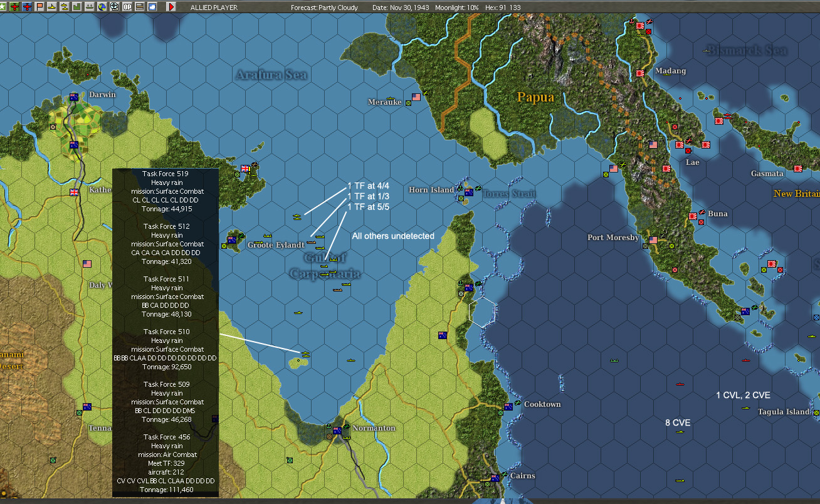Viewport: 820px width, 504px height.
Task: Click the Task Force 511 heading
Action: [166, 279]
